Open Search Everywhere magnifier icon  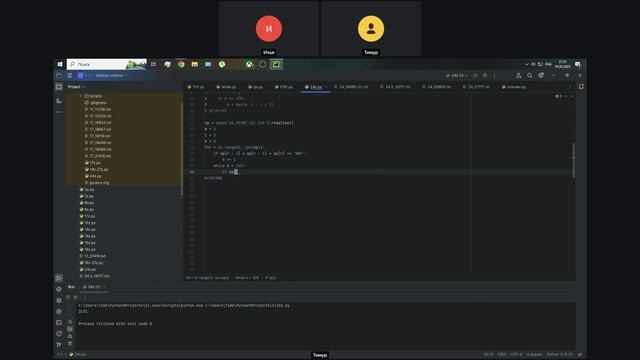pos(529,76)
